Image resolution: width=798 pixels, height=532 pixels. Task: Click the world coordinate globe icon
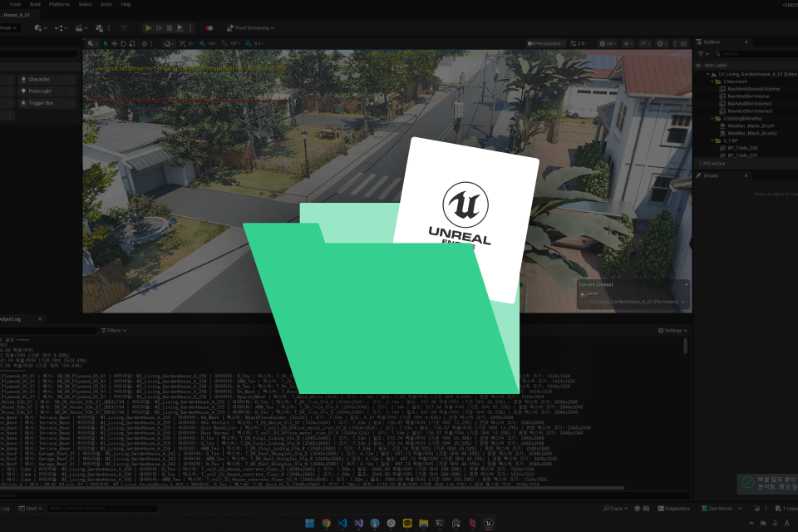tap(145, 43)
